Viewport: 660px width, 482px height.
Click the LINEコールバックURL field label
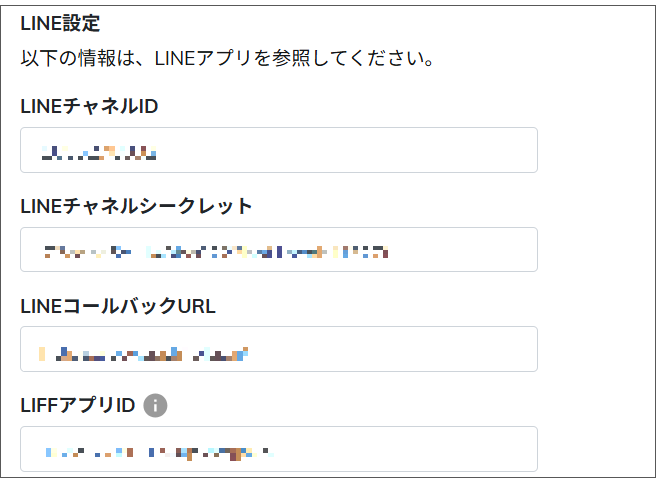[118, 306]
